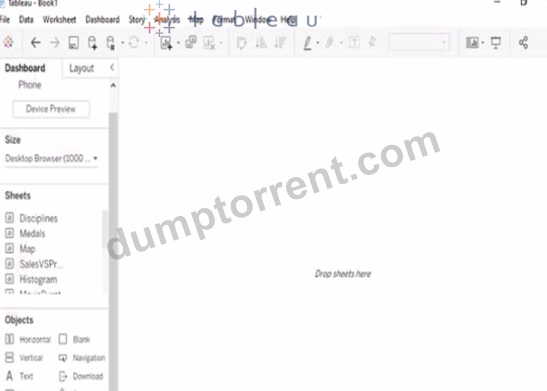Click the Device Preview button
Screen dimensions: 547x391
click(51, 109)
